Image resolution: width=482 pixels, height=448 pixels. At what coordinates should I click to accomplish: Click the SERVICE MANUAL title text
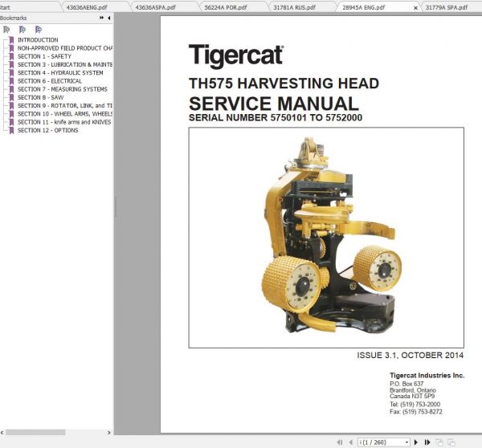[x=274, y=104]
